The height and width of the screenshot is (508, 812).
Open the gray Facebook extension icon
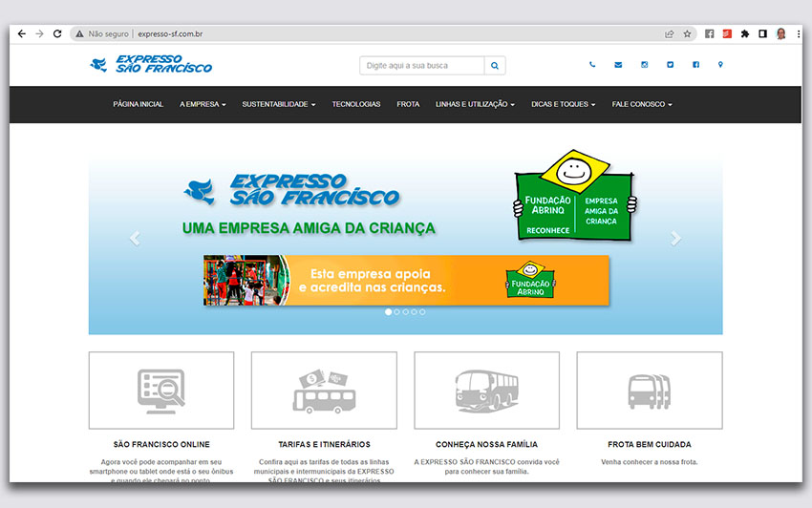(x=710, y=33)
